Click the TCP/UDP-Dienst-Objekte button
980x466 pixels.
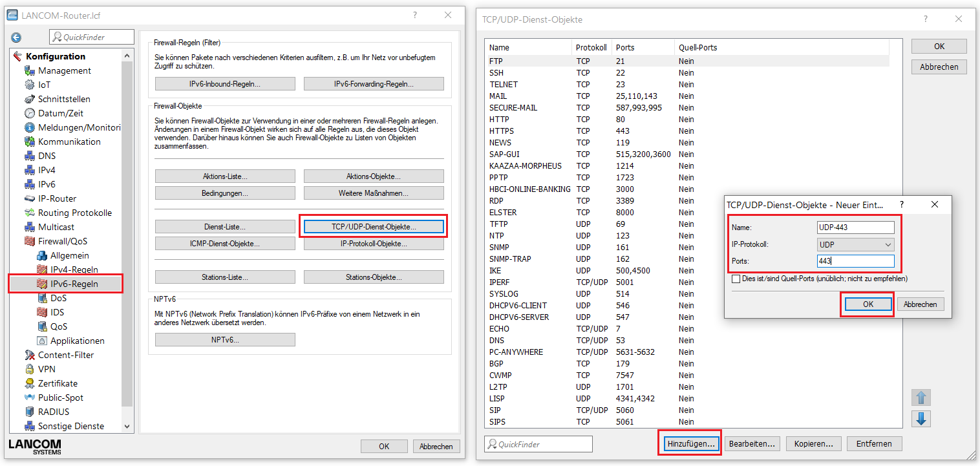point(374,227)
